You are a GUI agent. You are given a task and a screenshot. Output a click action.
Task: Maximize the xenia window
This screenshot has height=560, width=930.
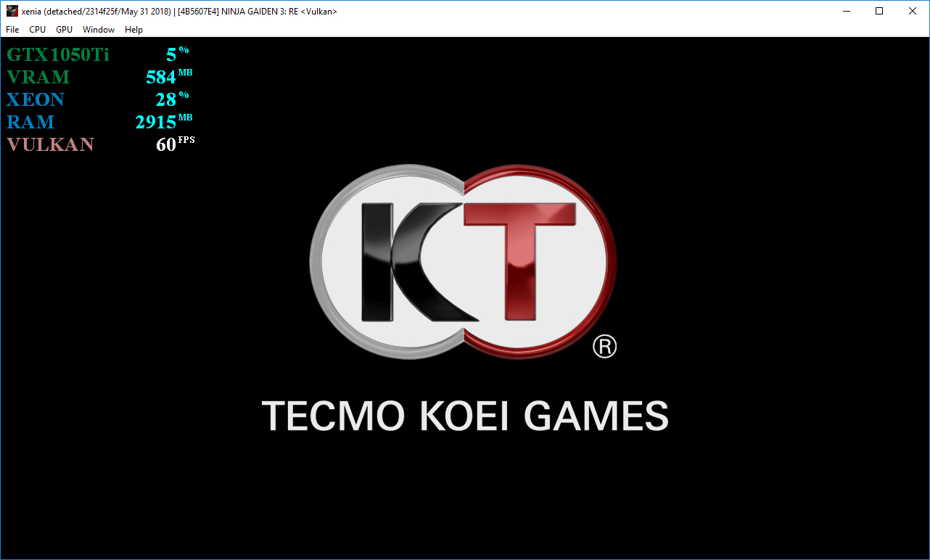[x=879, y=11]
